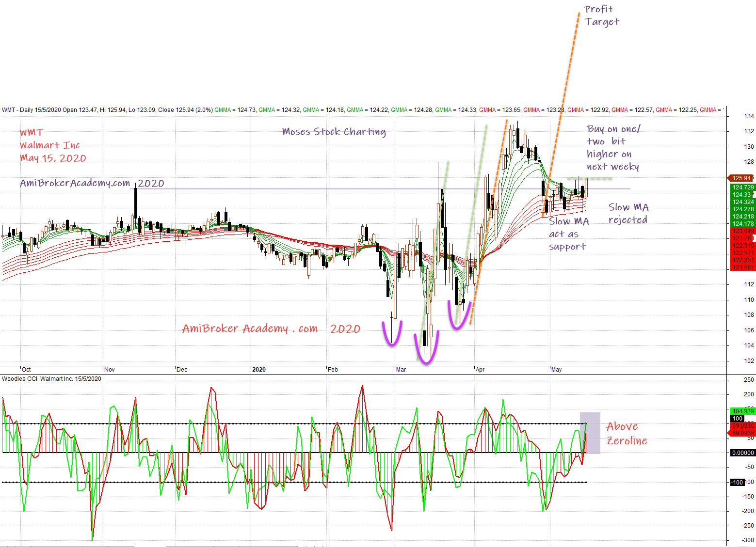Click the 102 price axis label
The image size is (756, 547).
pos(749,361)
